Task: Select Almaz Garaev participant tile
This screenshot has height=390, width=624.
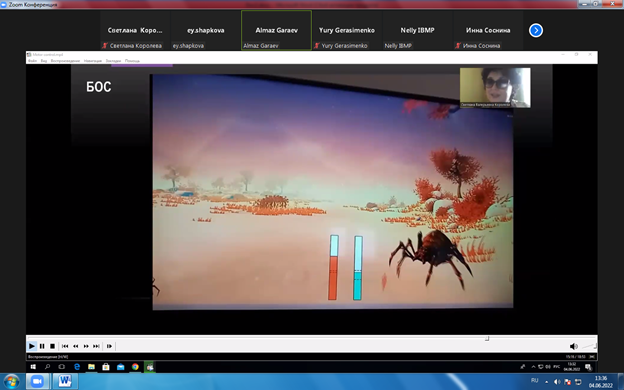Action: 276,30
